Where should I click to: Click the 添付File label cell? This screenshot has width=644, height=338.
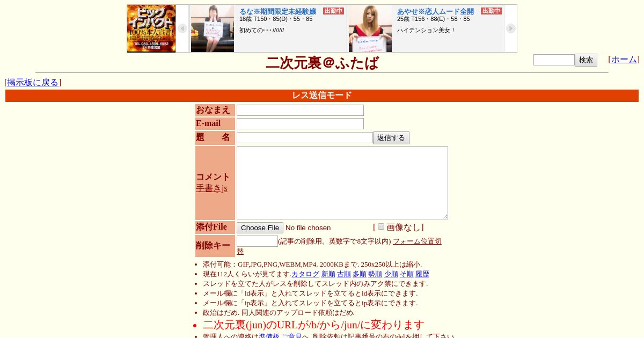pos(215,227)
